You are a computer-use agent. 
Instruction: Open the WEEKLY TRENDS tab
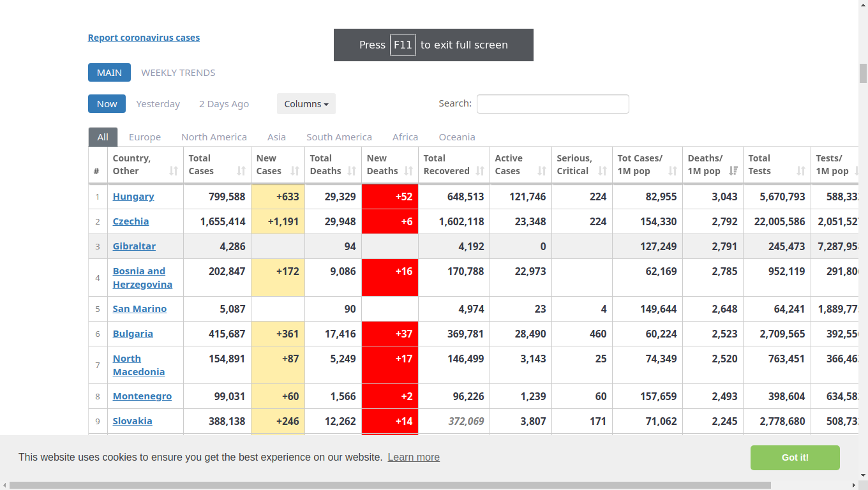point(178,73)
